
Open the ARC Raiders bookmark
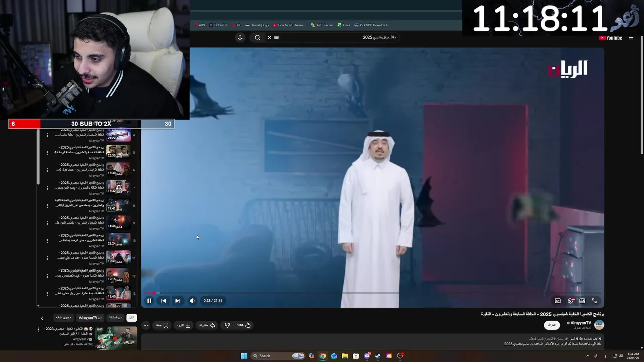pos(322,25)
